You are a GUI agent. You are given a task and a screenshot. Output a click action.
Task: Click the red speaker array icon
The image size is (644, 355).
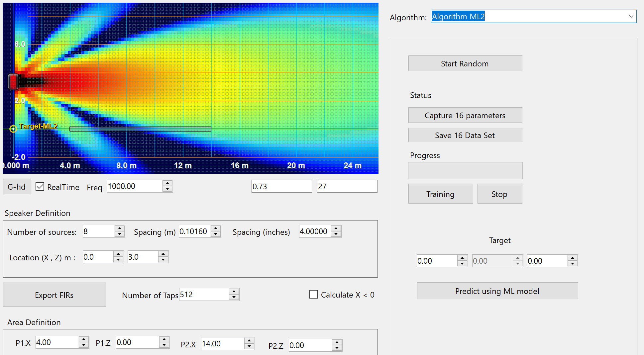(13, 81)
